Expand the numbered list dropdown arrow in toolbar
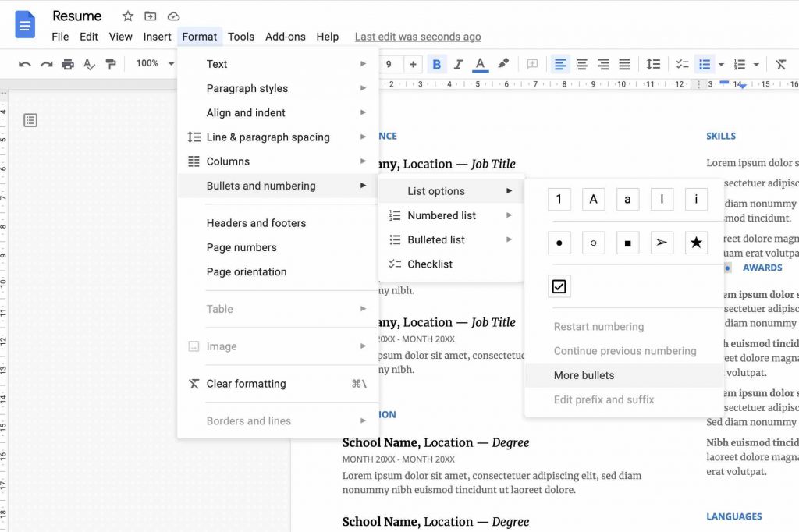Screen dimensions: 799x532 coord(756,64)
